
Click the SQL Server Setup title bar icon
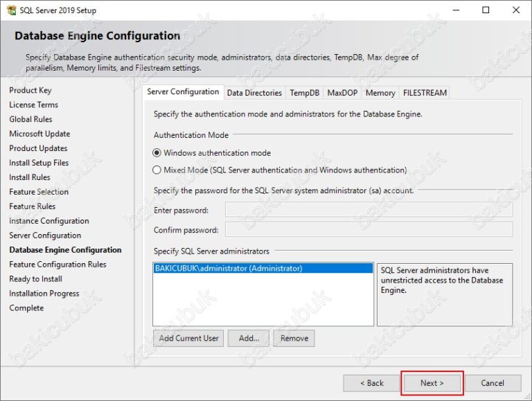(11, 10)
